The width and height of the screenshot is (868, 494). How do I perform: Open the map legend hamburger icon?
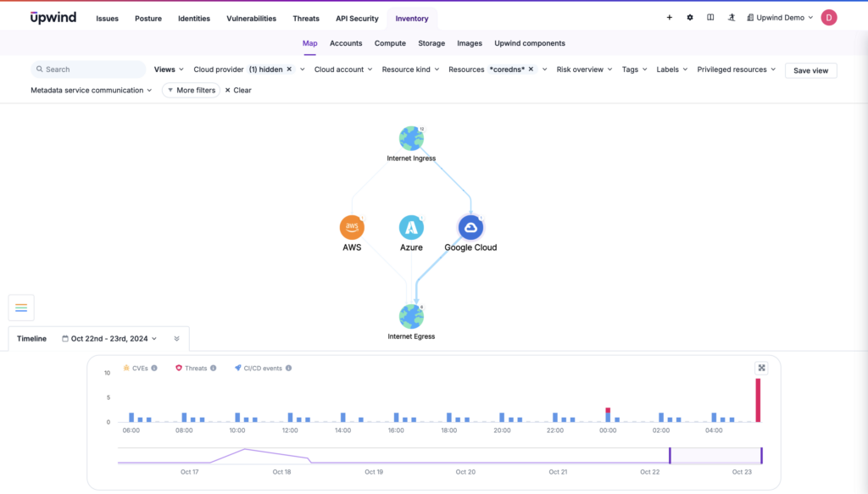point(21,308)
